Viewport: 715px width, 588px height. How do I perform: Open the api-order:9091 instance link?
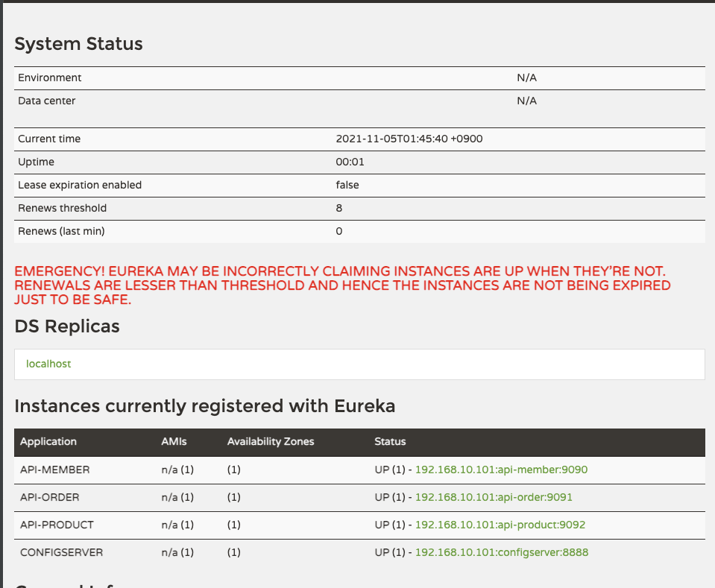494,497
